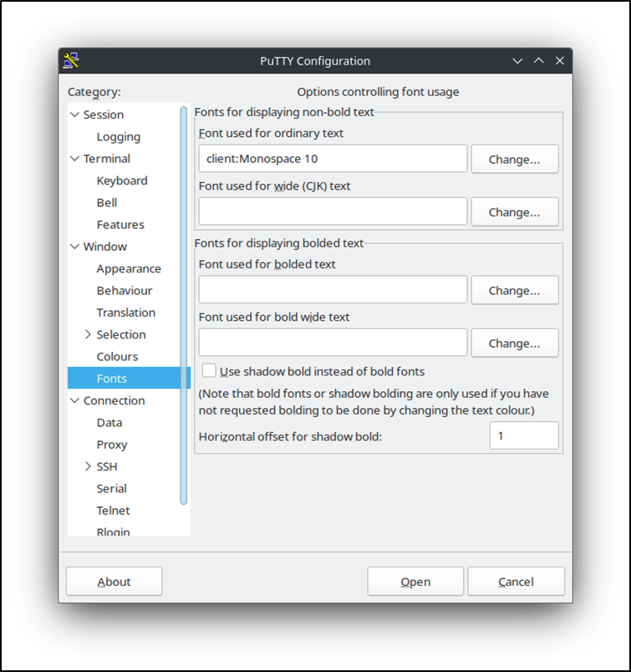
Task: Open the Telnet category
Action: pyautogui.click(x=113, y=511)
